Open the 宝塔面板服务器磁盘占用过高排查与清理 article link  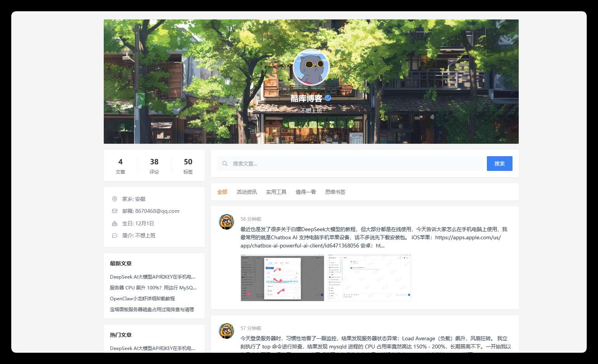pyautogui.click(x=152, y=309)
